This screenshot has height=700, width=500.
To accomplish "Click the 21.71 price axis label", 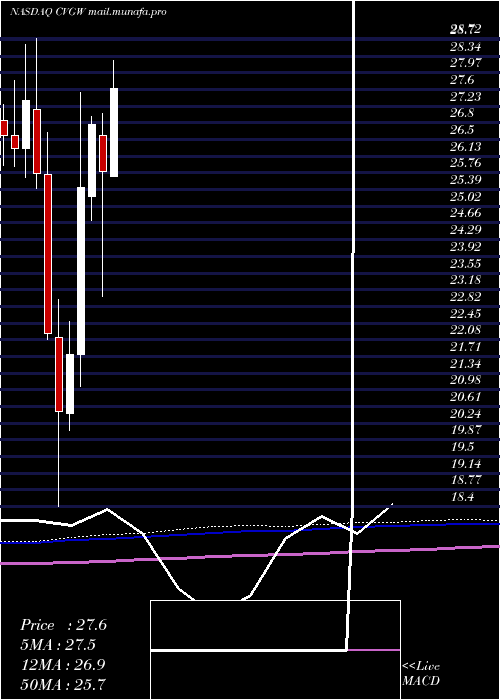I will click(466, 346).
